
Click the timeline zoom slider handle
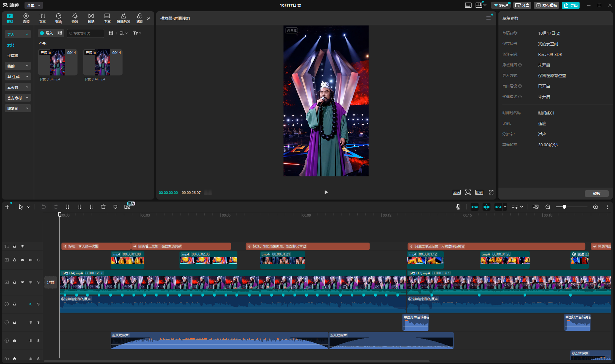coord(564,207)
